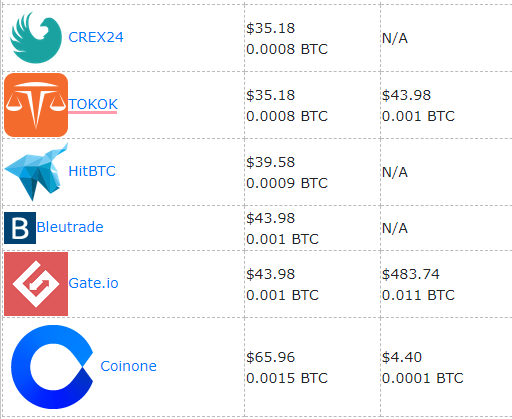The image size is (512, 419).
Task: Click the 0.0009 BTC amount for HitBTC
Action: (x=287, y=183)
